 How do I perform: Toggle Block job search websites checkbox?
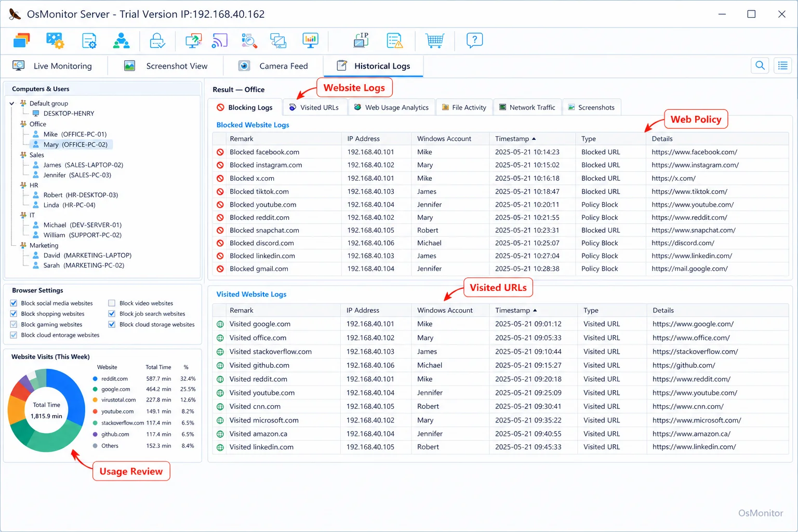coord(112,314)
